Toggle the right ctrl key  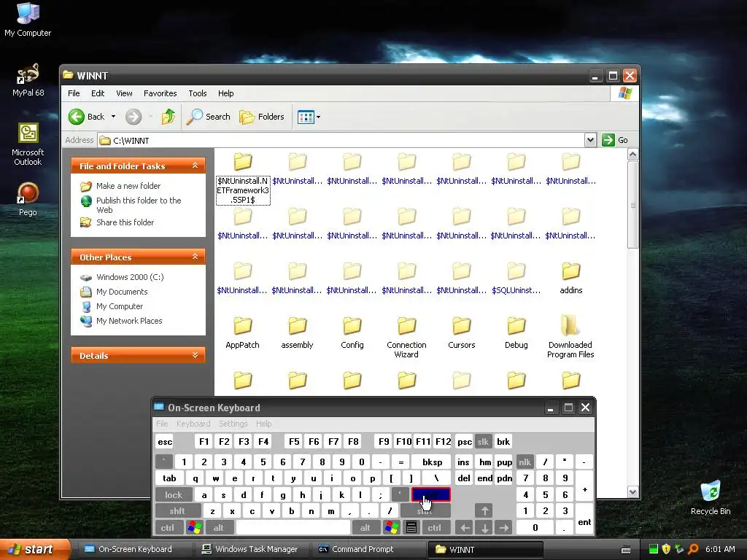[435, 528]
